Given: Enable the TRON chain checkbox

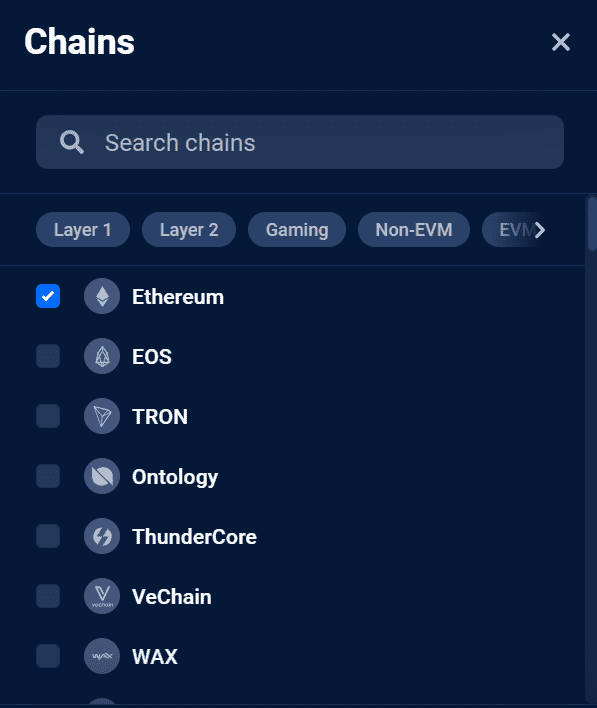Looking at the screenshot, I should click(48, 416).
